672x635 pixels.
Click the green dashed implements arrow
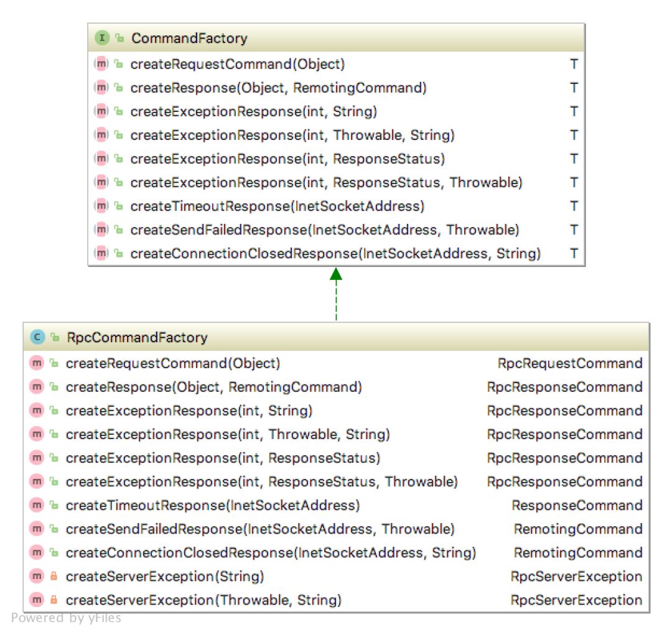tap(336, 294)
